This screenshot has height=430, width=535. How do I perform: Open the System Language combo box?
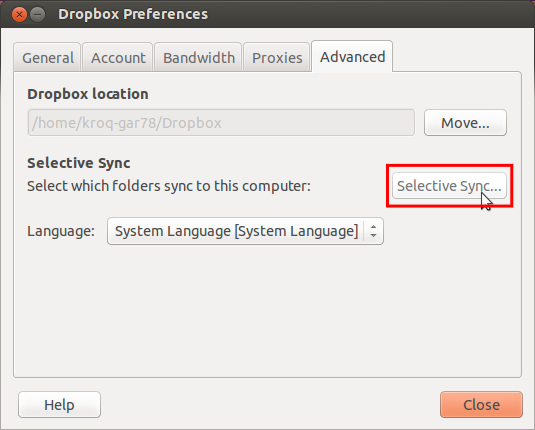(245, 231)
